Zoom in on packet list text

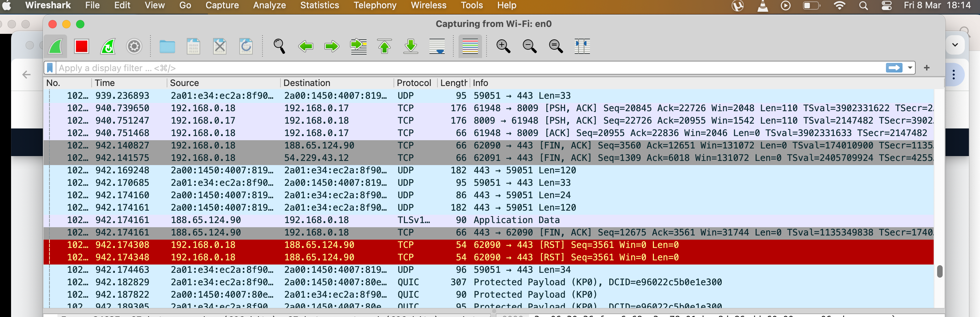click(x=503, y=46)
